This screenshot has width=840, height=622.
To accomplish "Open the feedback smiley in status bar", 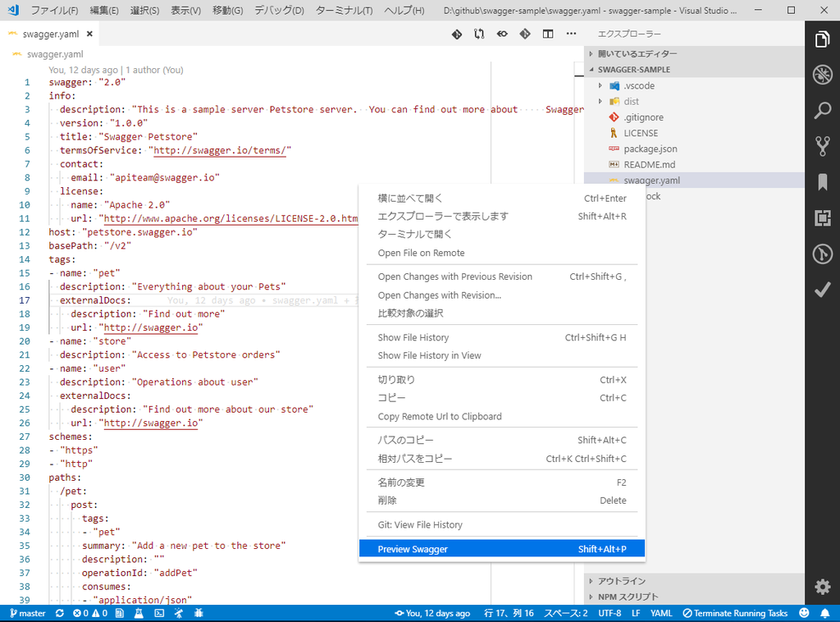I will click(x=804, y=613).
